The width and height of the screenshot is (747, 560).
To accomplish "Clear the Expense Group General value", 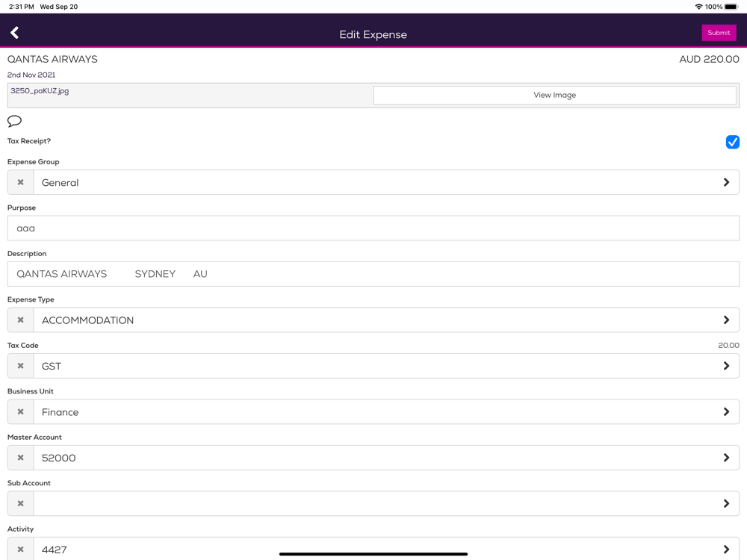I will click(x=20, y=182).
